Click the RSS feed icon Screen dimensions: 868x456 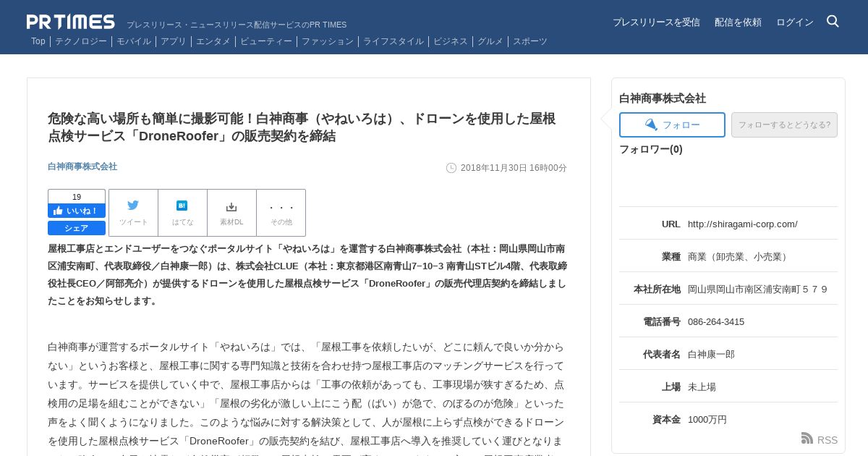pos(807,438)
